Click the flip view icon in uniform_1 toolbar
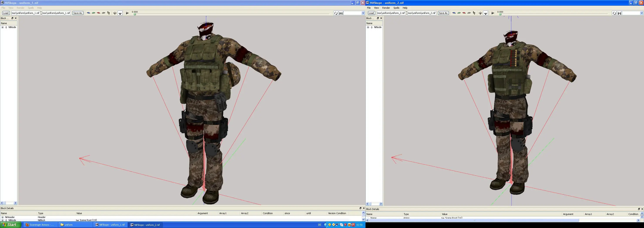This screenshot has width=644, height=228. pyautogui.click(x=115, y=13)
